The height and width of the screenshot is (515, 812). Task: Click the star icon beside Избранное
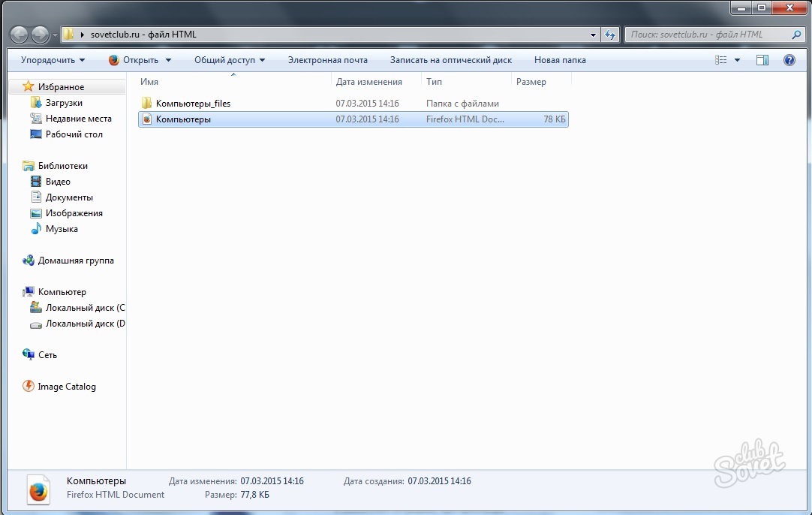(28, 86)
